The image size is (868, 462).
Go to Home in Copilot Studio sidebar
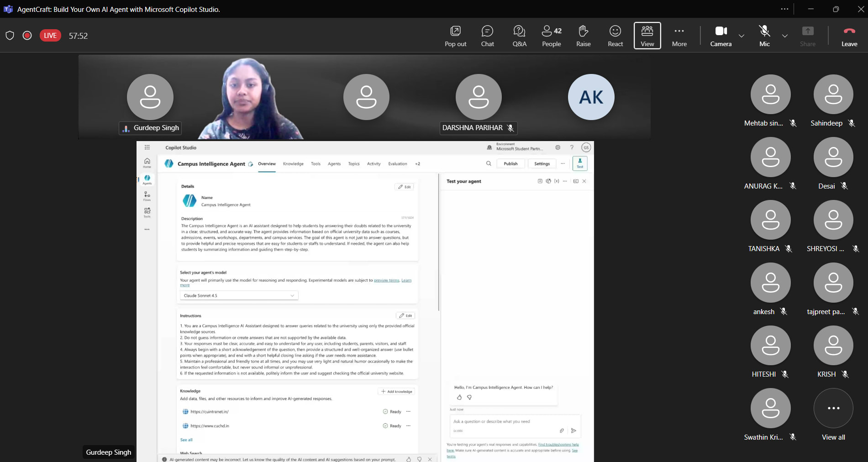pyautogui.click(x=147, y=163)
